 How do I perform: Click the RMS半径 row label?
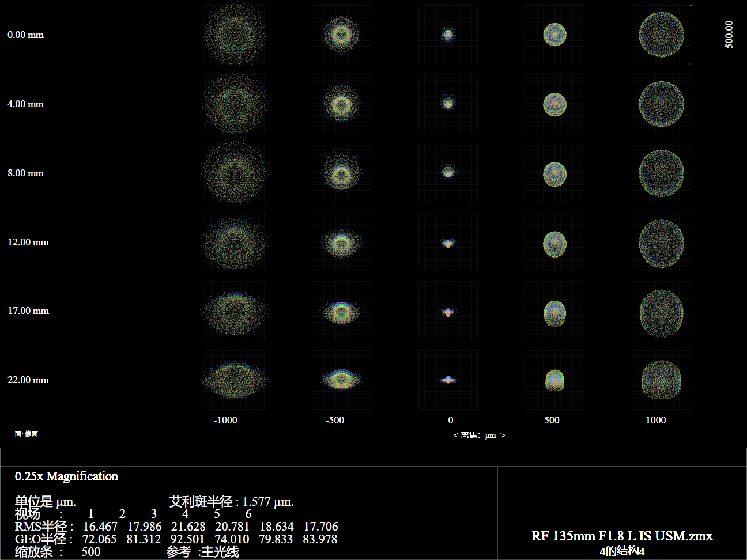[x=44, y=527]
